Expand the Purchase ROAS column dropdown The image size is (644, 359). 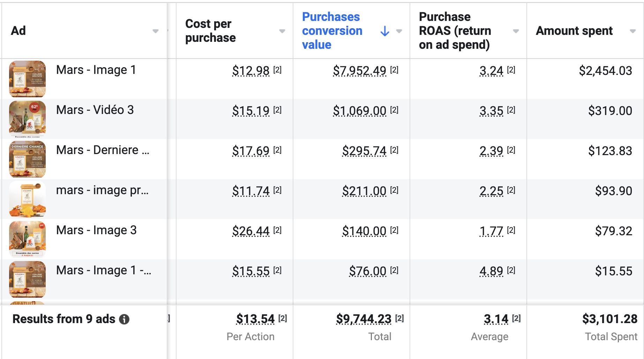click(x=516, y=31)
